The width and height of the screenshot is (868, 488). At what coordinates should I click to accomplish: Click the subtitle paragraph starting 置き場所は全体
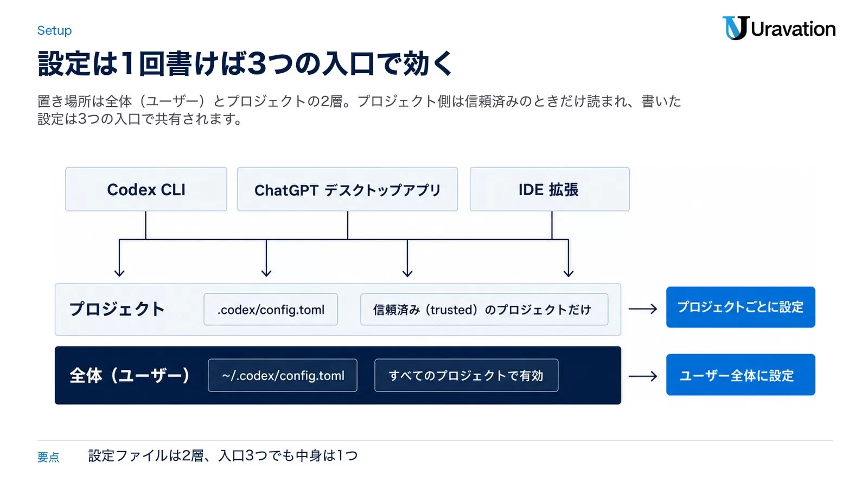click(359, 110)
